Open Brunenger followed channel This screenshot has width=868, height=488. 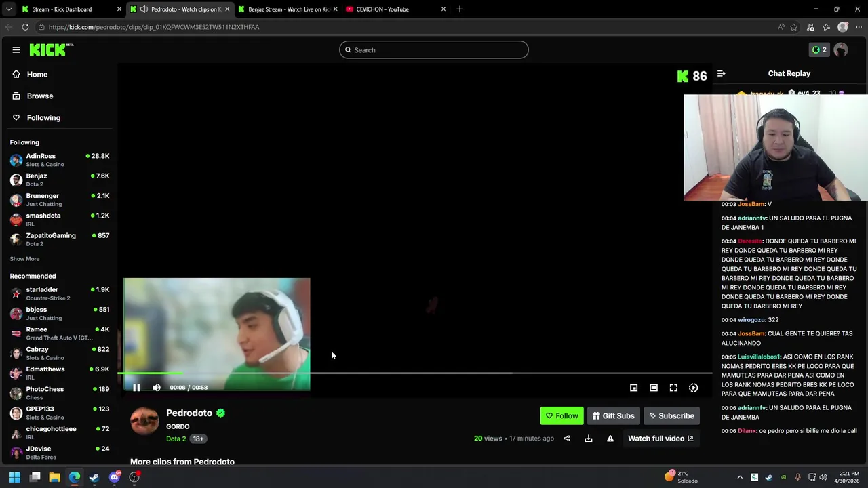pos(60,199)
